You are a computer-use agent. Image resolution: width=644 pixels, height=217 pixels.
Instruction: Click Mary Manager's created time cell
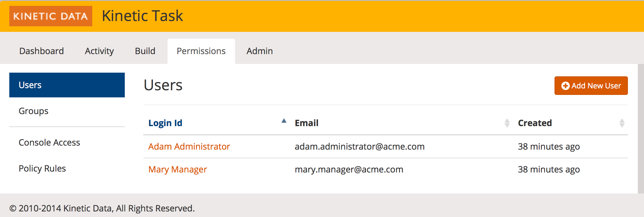pyautogui.click(x=549, y=169)
